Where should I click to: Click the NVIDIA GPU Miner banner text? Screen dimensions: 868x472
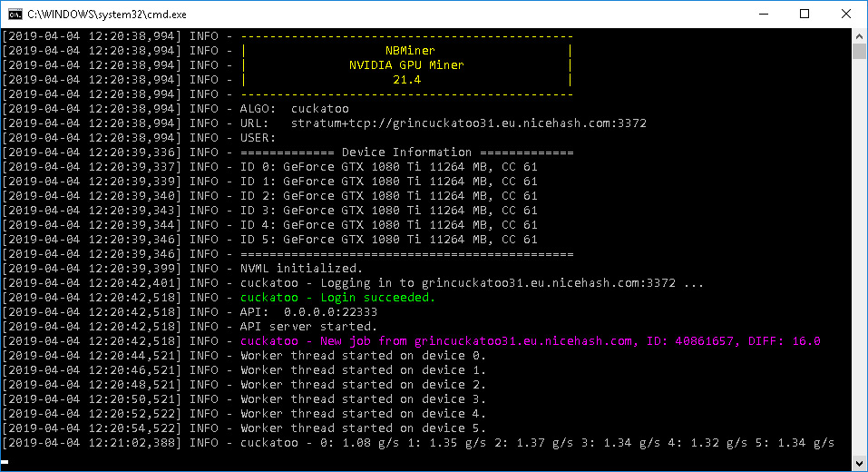(x=406, y=65)
